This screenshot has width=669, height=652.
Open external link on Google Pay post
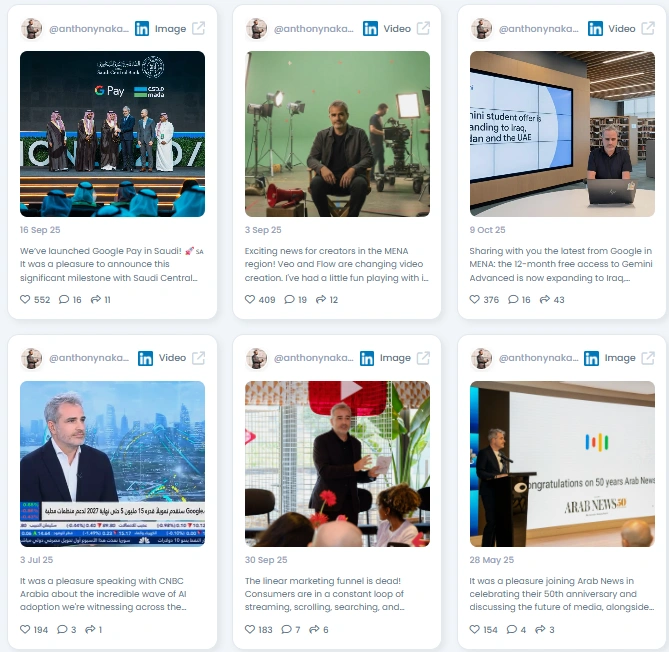pyautogui.click(x=198, y=29)
